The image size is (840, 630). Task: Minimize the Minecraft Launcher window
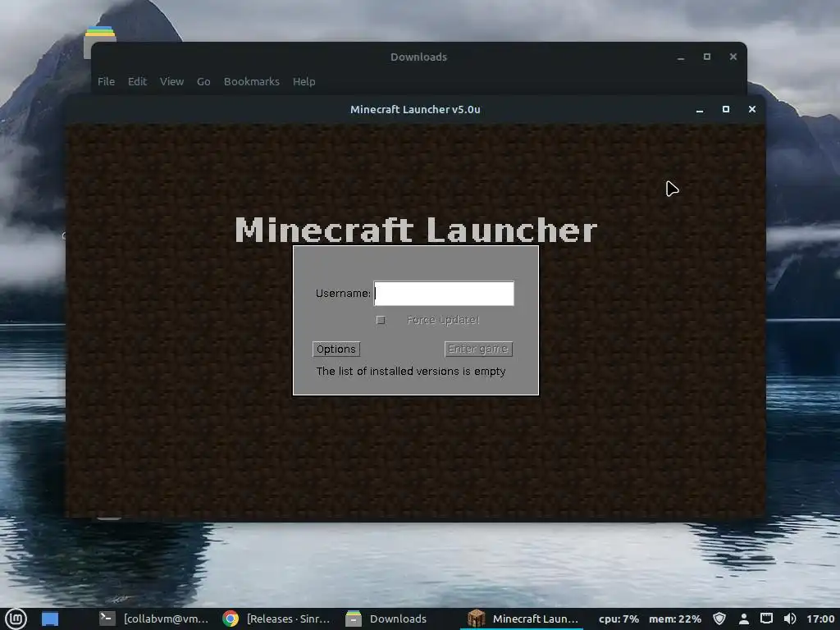[700, 110]
